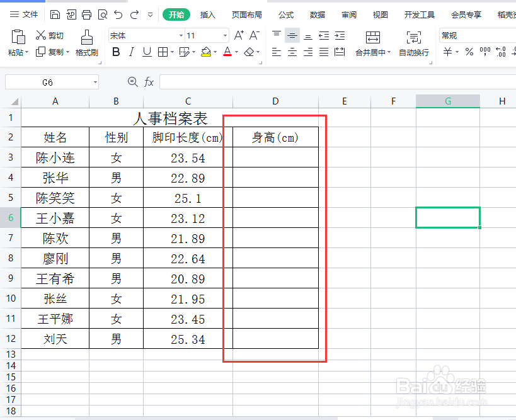Expand the fill color dropdown arrow
This screenshot has width=516, height=420.
215,52
